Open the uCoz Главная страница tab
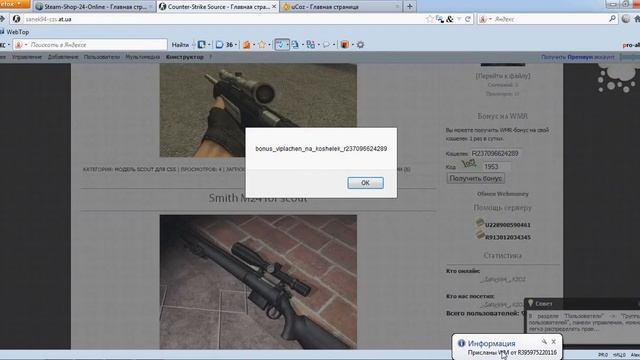 coord(341,7)
